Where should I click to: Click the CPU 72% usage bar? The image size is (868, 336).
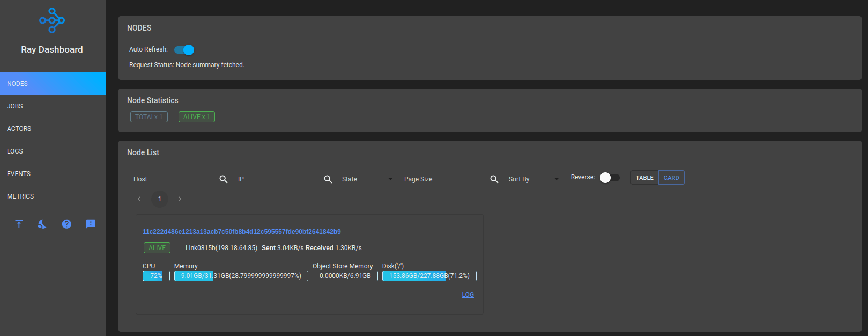click(156, 276)
